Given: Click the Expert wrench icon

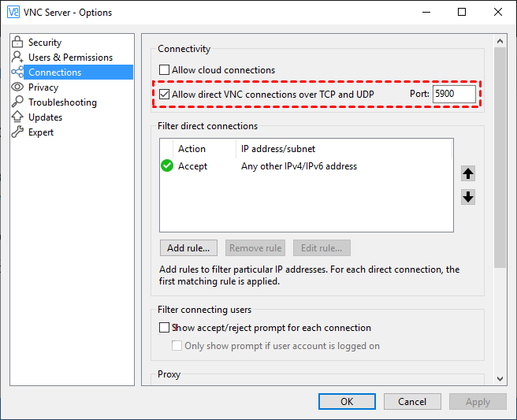Looking at the screenshot, I should 17,132.
